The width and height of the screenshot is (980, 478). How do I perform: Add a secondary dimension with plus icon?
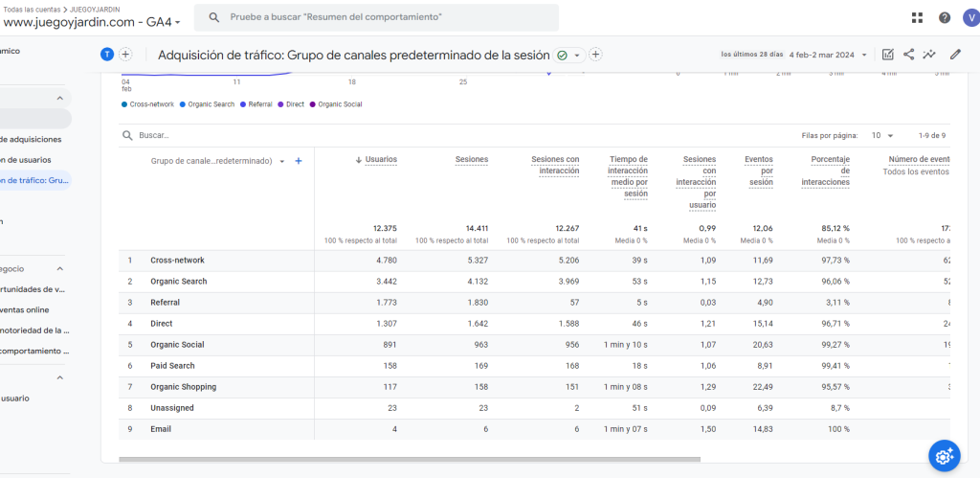pyautogui.click(x=299, y=161)
